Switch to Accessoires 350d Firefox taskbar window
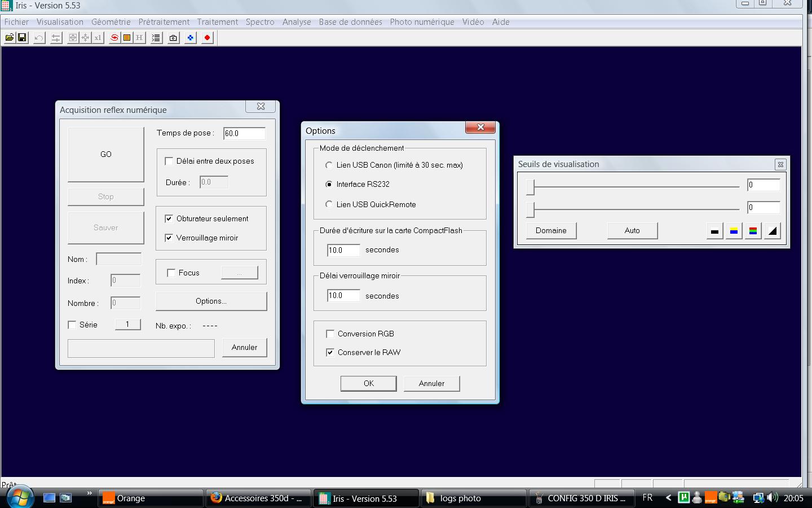 pyautogui.click(x=258, y=498)
